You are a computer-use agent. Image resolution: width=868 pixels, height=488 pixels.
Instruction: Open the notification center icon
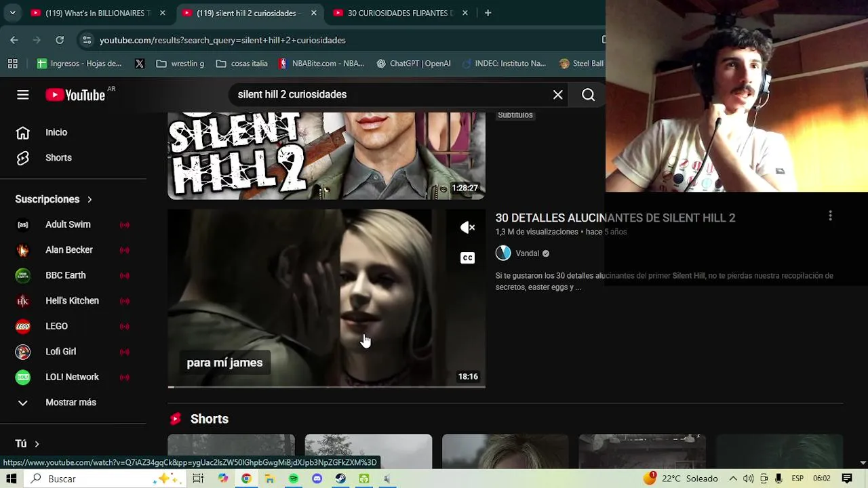point(847,479)
